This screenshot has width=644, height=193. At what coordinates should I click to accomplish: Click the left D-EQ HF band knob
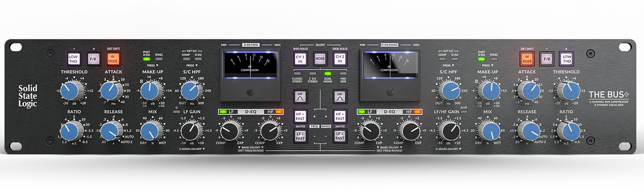click(270, 130)
